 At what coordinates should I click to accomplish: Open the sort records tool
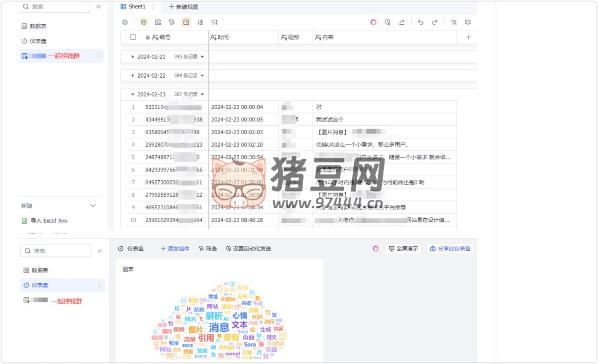coord(200,22)
